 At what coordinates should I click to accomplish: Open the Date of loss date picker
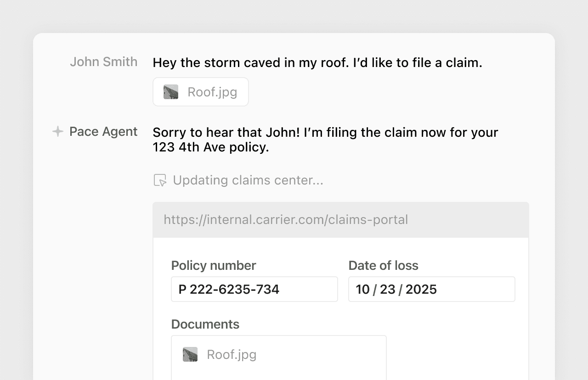tap(431, 289)
